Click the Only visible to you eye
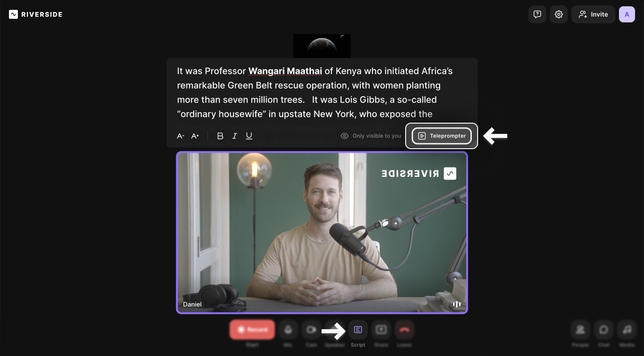644x356 pixels. tap(344, 136)
